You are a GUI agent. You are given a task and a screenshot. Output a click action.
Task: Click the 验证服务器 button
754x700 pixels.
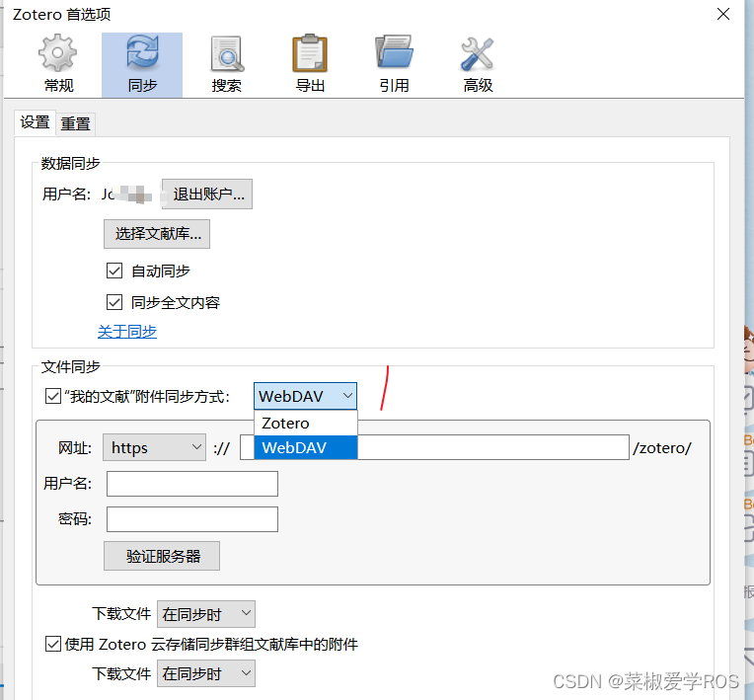162,556
